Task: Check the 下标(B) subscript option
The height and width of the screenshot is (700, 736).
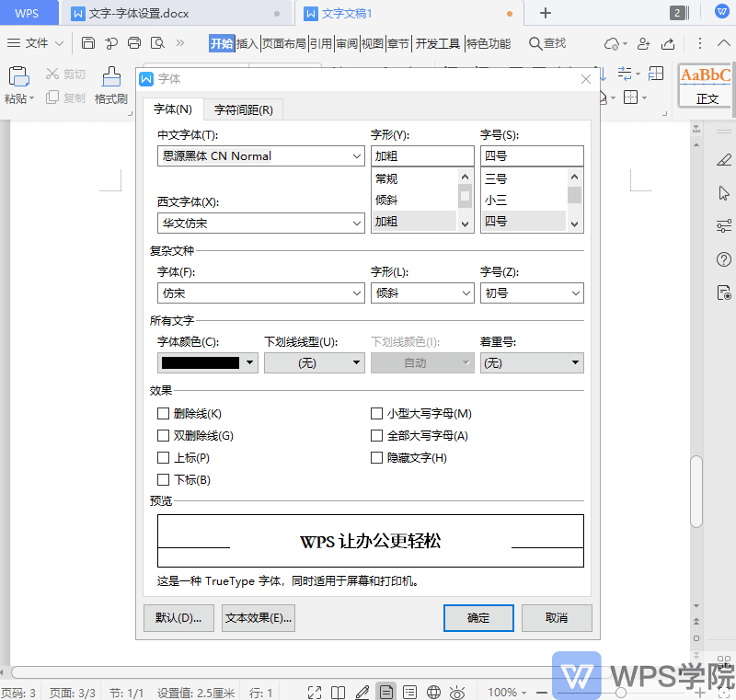Action: (163, 479)
